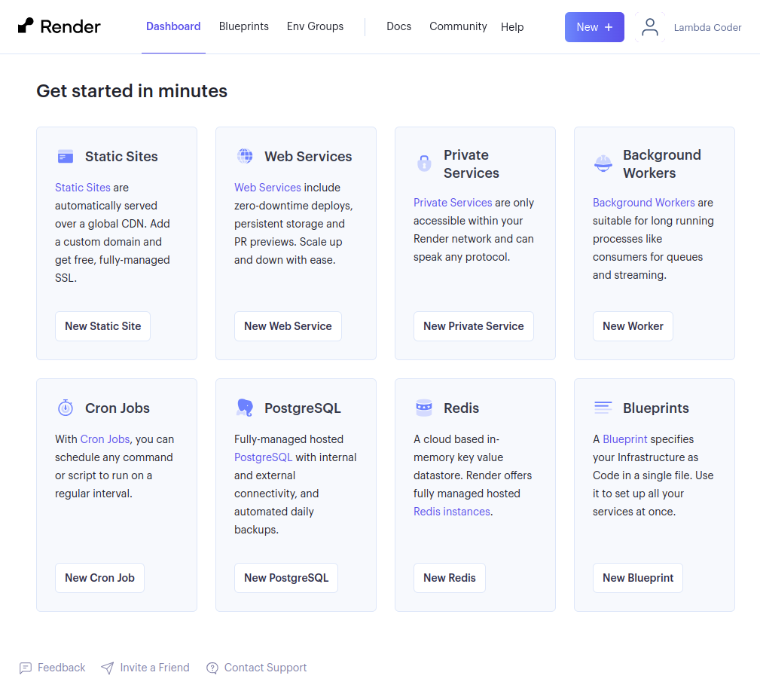Click the Render wordmark text

[x=70, y=26]
